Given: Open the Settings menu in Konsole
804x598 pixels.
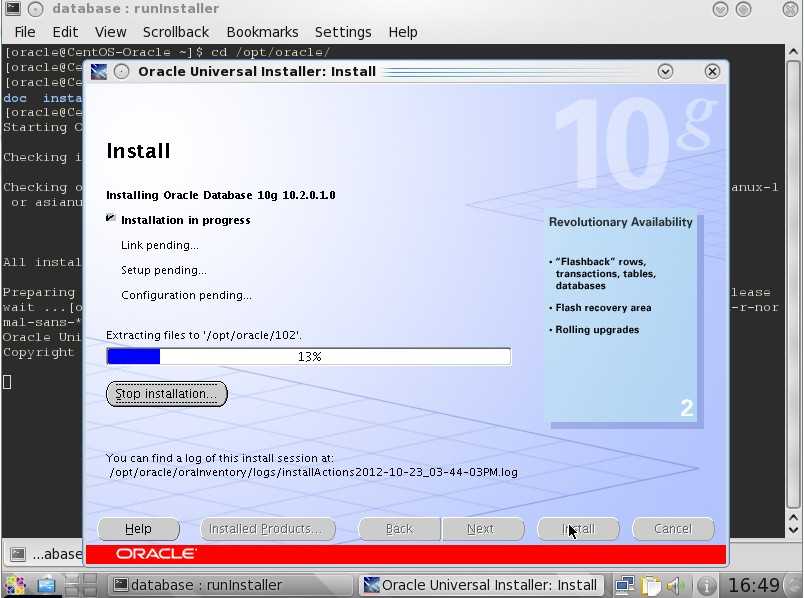Looking at the screenshot, I should (x=343, y=32).
